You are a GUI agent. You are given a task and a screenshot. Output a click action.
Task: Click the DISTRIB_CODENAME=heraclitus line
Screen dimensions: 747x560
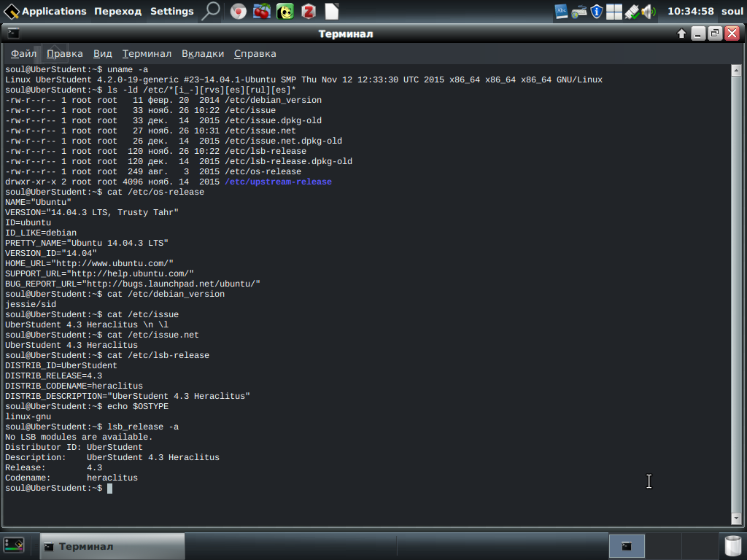74,386
